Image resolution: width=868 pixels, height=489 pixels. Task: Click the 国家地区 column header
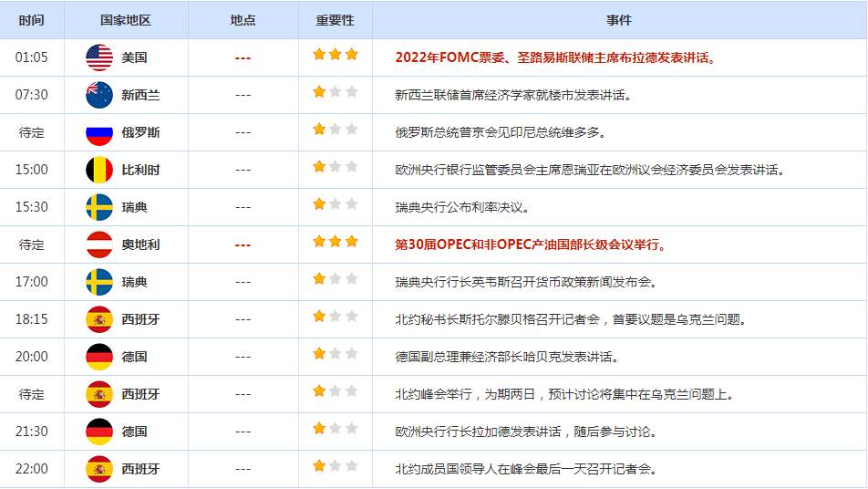[x=126, y=20]
